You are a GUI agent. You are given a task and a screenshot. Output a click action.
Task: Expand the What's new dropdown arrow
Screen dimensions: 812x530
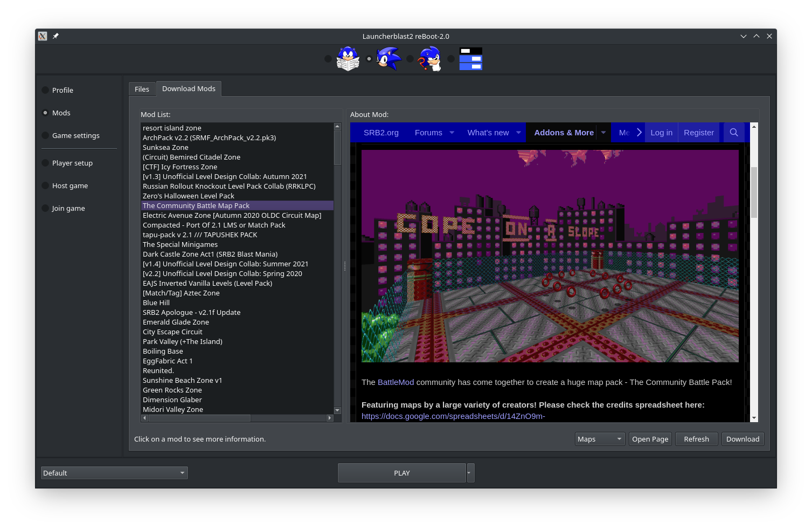click(518, 133)
